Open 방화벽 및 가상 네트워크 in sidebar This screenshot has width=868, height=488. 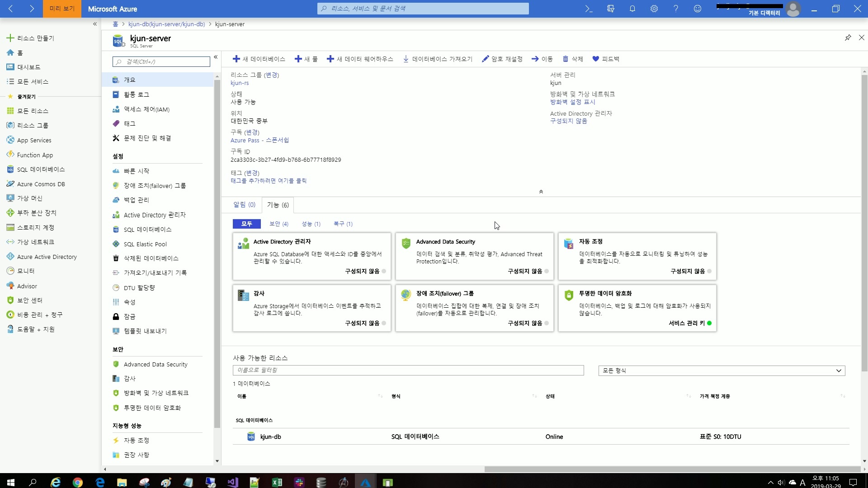click(156, 393)
